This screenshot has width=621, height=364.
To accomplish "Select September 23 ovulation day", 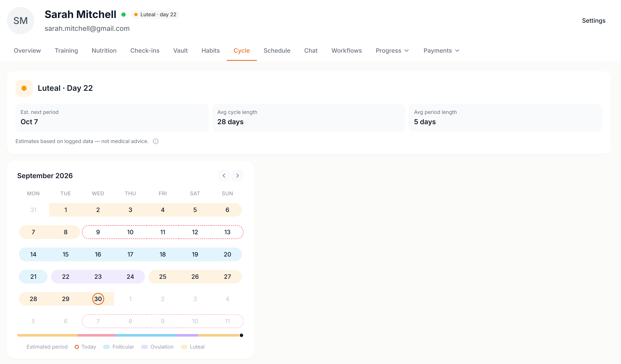I will coord(98,277).
